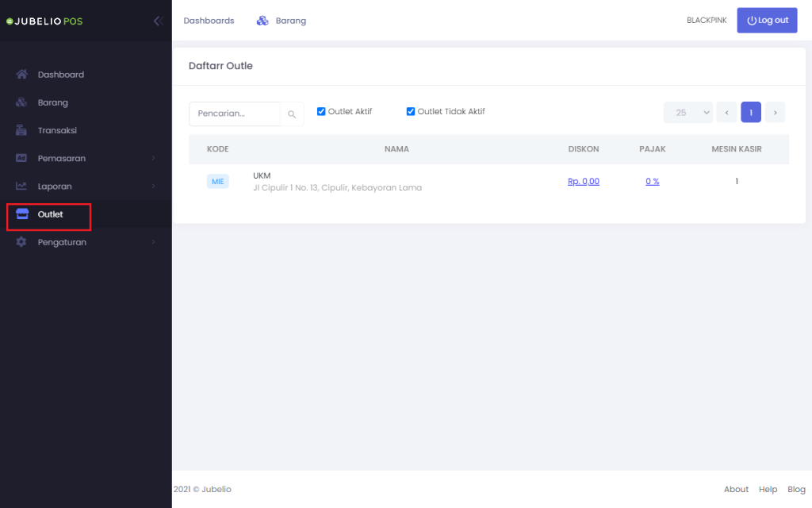Collapse the sidebar with double-chevron icon
The image size is (812, 508).
tap(159, 21)
